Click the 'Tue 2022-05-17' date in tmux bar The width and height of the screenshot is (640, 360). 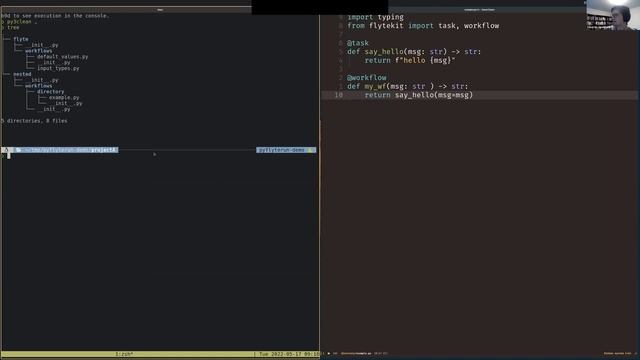coord(281,354)
